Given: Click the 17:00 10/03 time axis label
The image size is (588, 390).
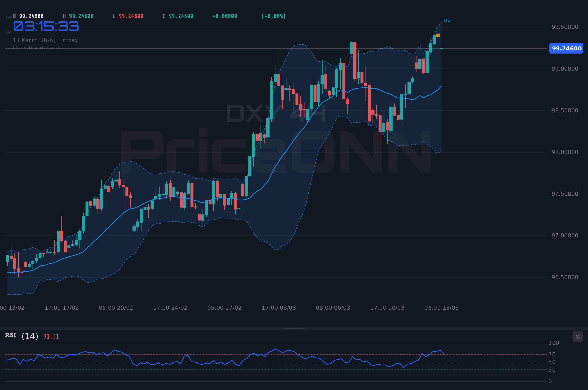Looking at the screenshot, I should pyautogui.click(x=387, y=308).
